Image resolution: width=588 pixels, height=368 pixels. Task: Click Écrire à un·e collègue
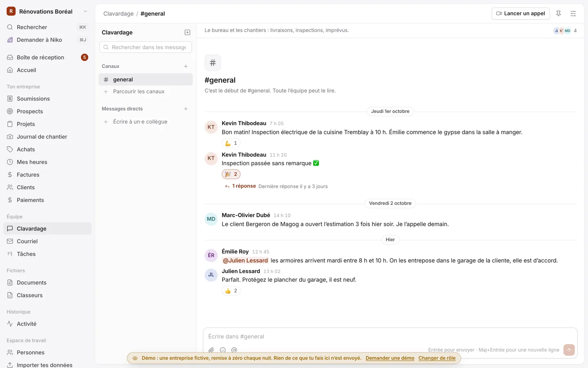coord(145,122)
